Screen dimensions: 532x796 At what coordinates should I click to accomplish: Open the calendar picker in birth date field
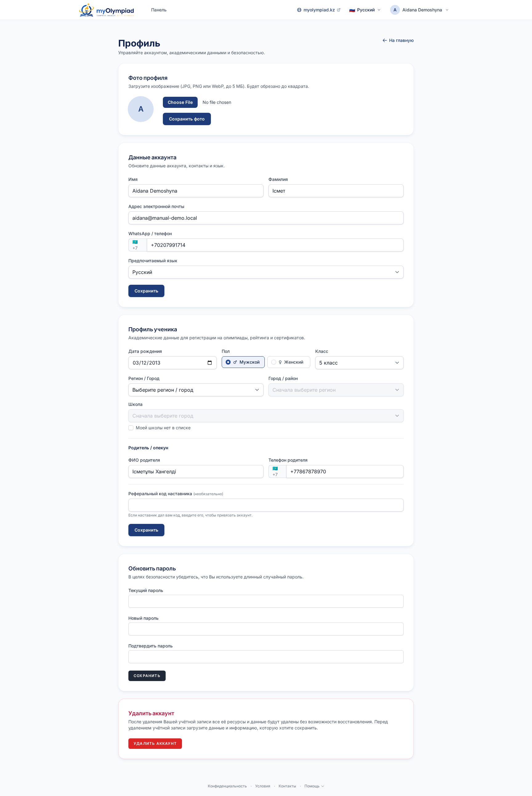tap(210, 363)
